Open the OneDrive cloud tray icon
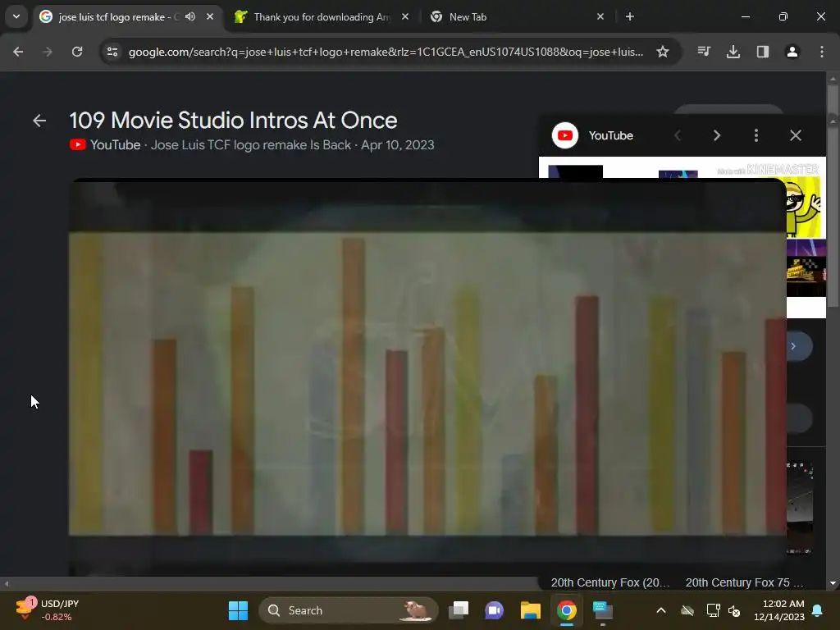The height and width of the screenshot is (630, 840). coord(687,610)
